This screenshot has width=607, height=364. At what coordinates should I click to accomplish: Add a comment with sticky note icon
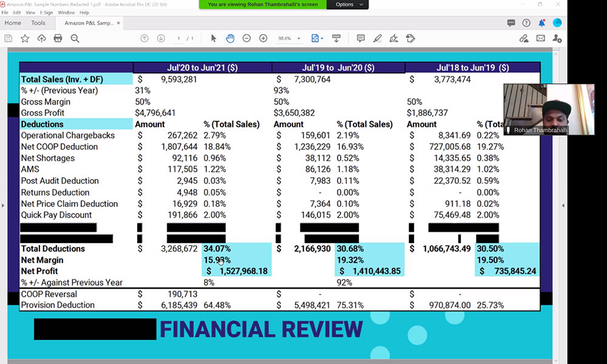361,38
